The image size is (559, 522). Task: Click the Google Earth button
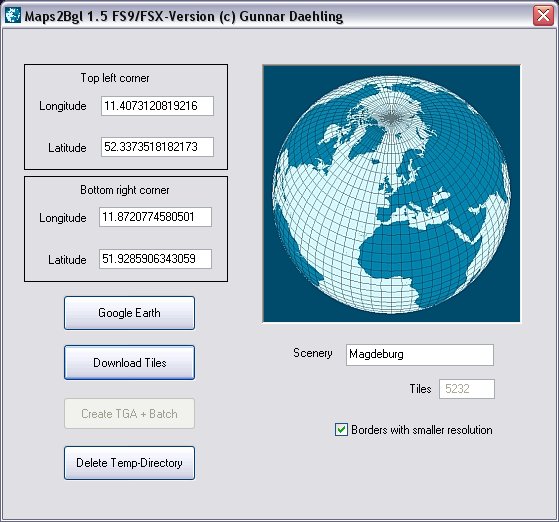(x=129, y=313)
